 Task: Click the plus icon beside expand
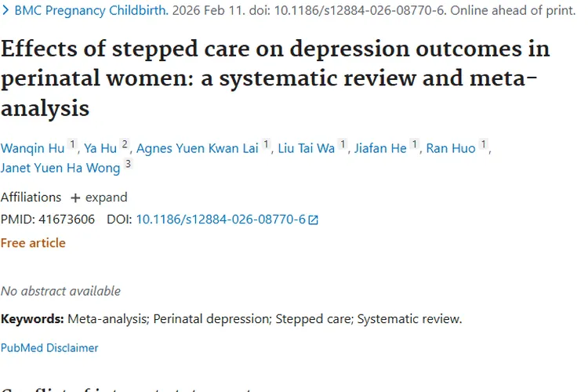[75, 198]
